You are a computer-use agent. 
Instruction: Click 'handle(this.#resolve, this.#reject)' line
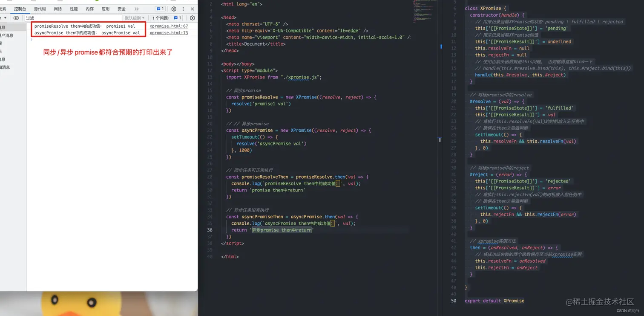point(520,75)
